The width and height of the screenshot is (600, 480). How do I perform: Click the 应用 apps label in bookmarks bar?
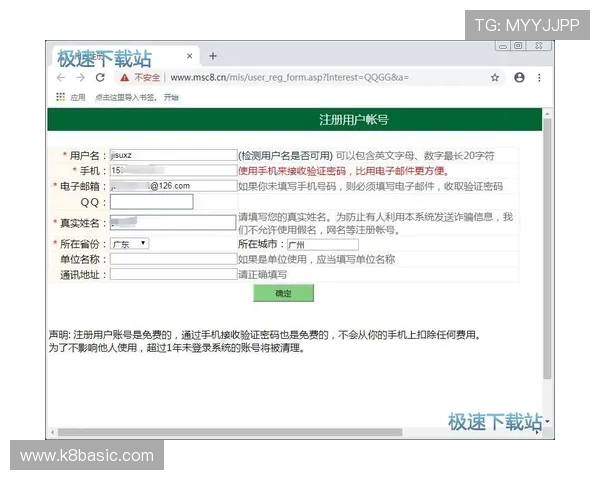pos(78,98)
